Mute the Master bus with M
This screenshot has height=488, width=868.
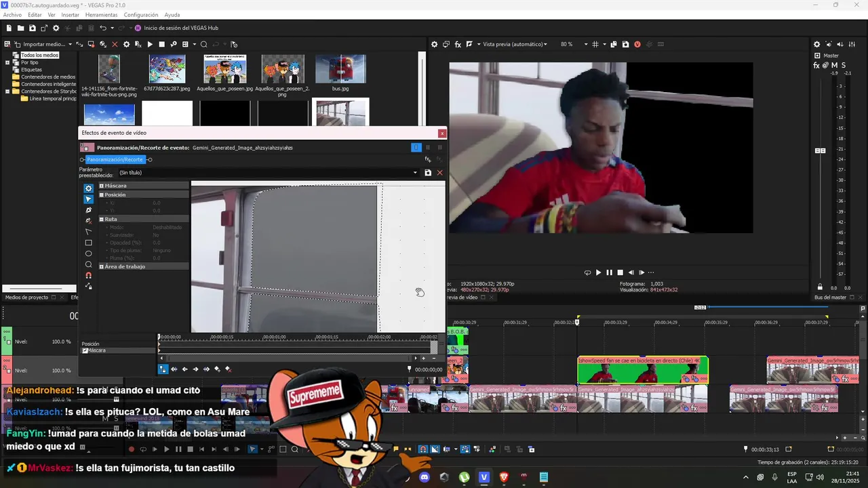(x=834, y=66)
